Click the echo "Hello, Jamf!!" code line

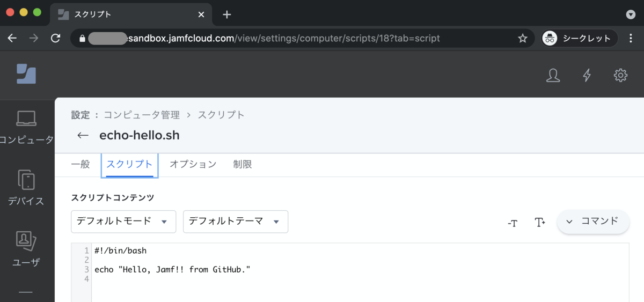tap(172, 269)
